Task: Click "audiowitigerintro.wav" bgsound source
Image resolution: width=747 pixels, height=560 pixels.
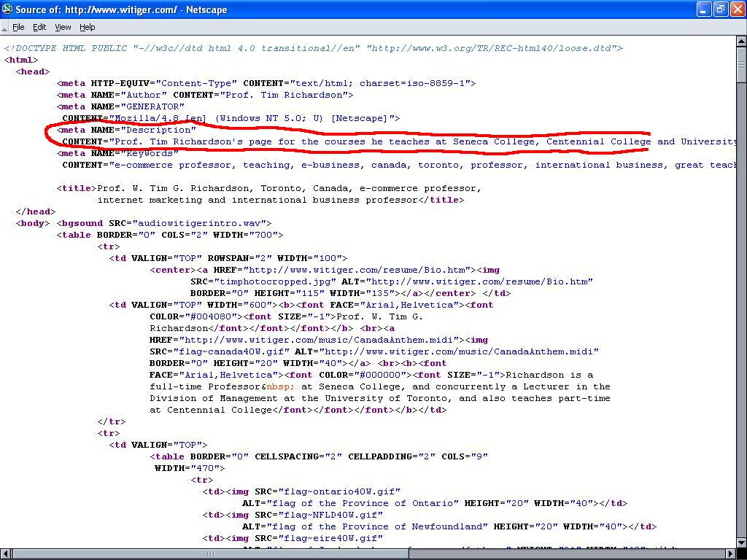Action: pos(200,223)
